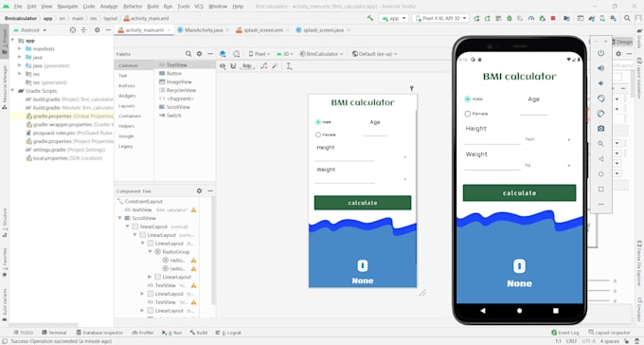Open Default (en-us) locale dropdown
Screen dimensions: 644x345
click(x=375, y=54)
